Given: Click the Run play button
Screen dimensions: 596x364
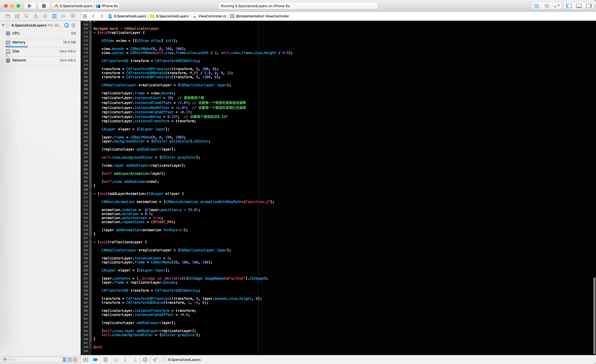Looking at the screenshot, I should tap(30, 6).
